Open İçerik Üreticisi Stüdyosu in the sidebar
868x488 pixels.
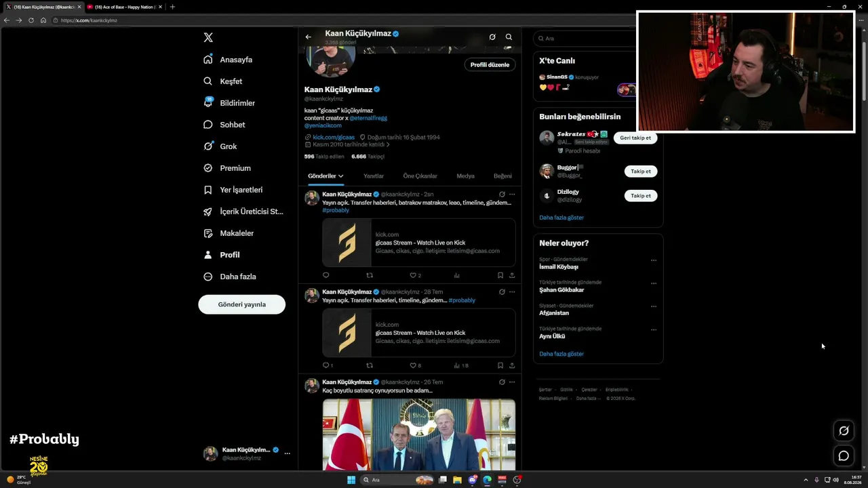pyautogui.click(x=243, y=211)
